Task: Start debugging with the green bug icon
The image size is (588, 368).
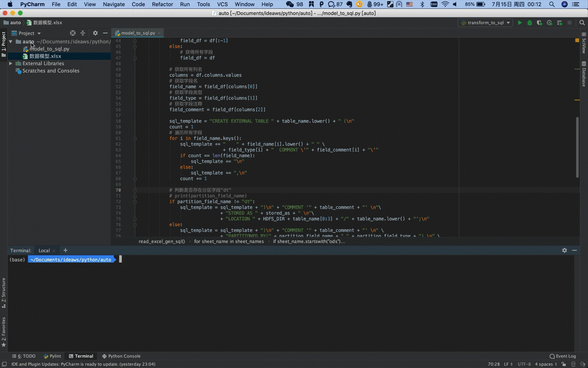Action: coord(530,23)
